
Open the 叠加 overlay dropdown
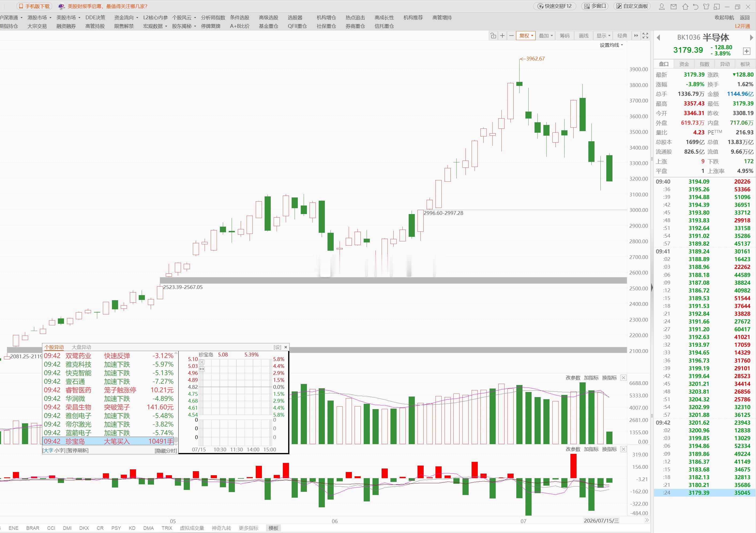coord(546,36)
